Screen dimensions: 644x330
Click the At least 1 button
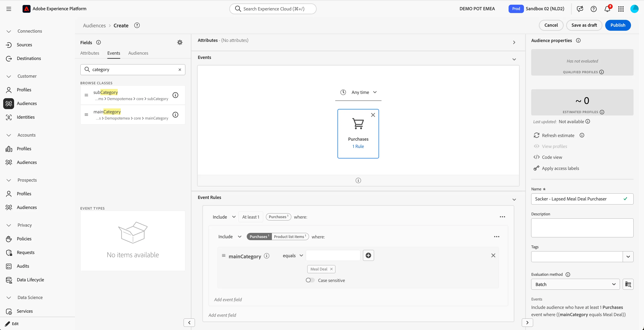coord(251,217)
